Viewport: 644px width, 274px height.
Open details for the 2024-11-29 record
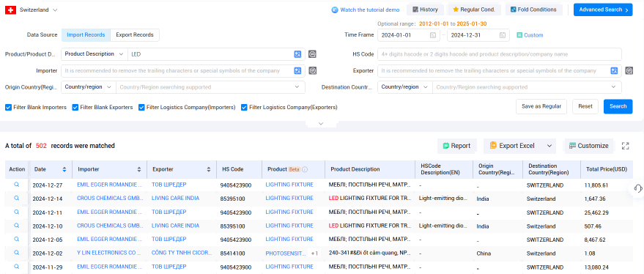click(x=16, y=267)
